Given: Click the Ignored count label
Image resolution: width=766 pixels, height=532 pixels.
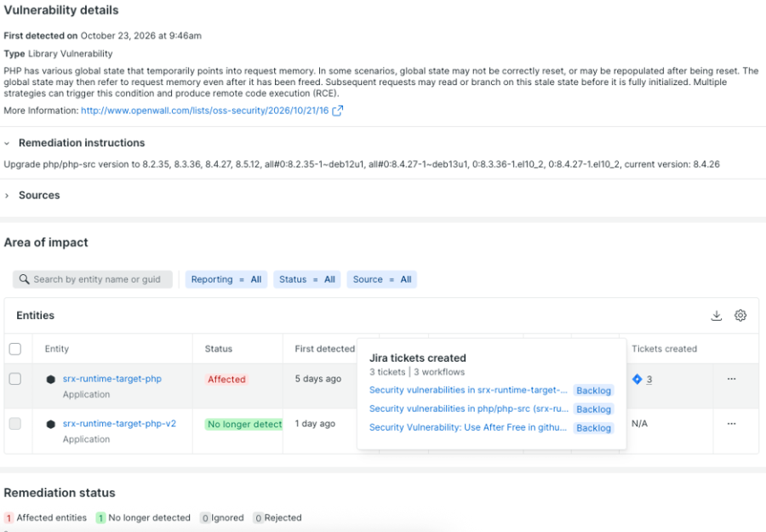Looking at the screenshot, I should pyautogui.click(x=222, y=518).
